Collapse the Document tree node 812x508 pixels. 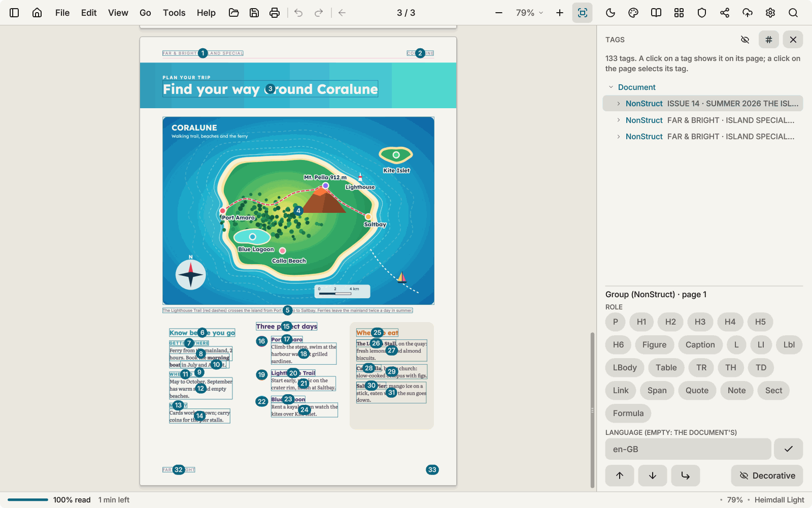point(611,87)
